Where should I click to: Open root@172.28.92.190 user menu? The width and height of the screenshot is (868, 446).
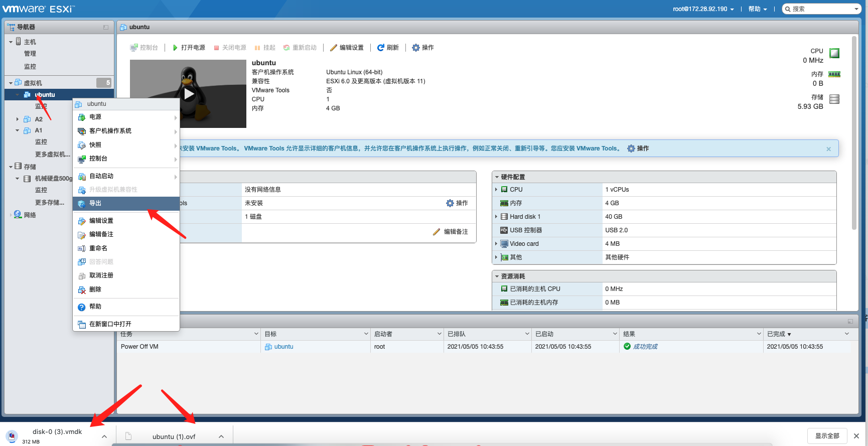point(703,9)
